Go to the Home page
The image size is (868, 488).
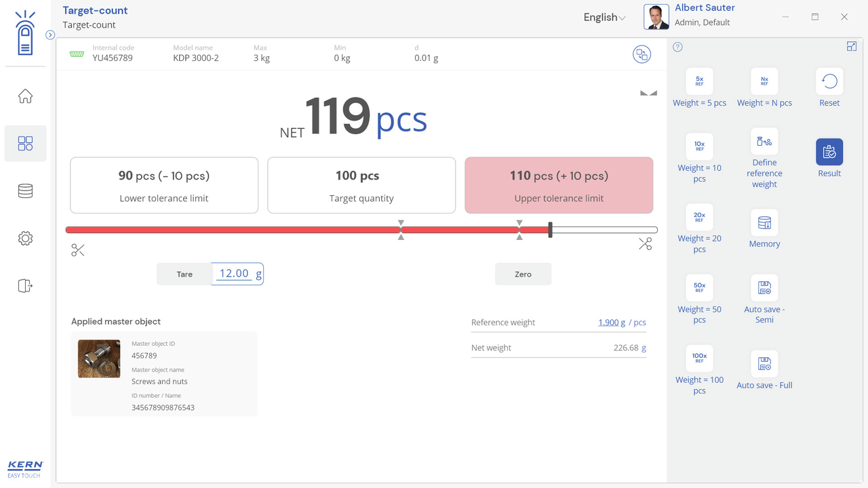click(x=25, y=96)
